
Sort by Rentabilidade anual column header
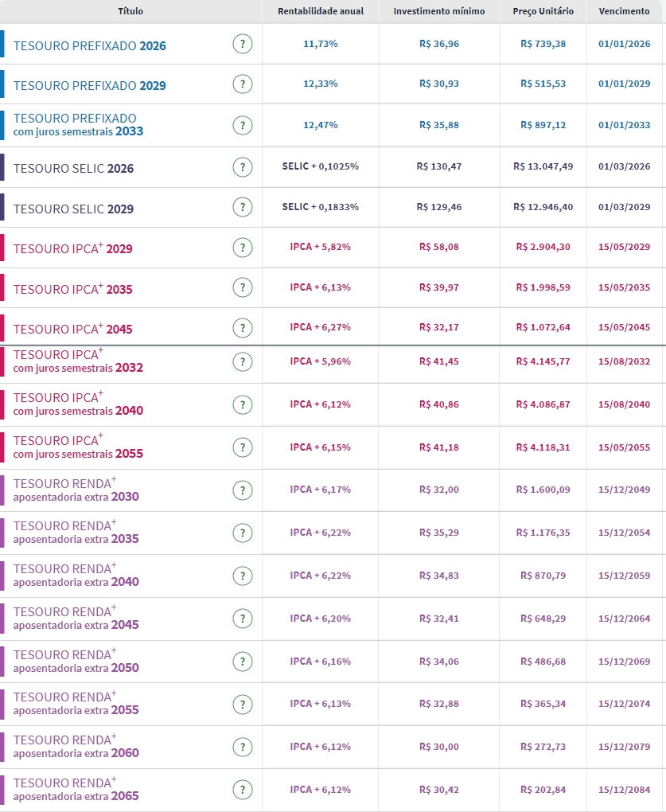[x=321, y=11]
